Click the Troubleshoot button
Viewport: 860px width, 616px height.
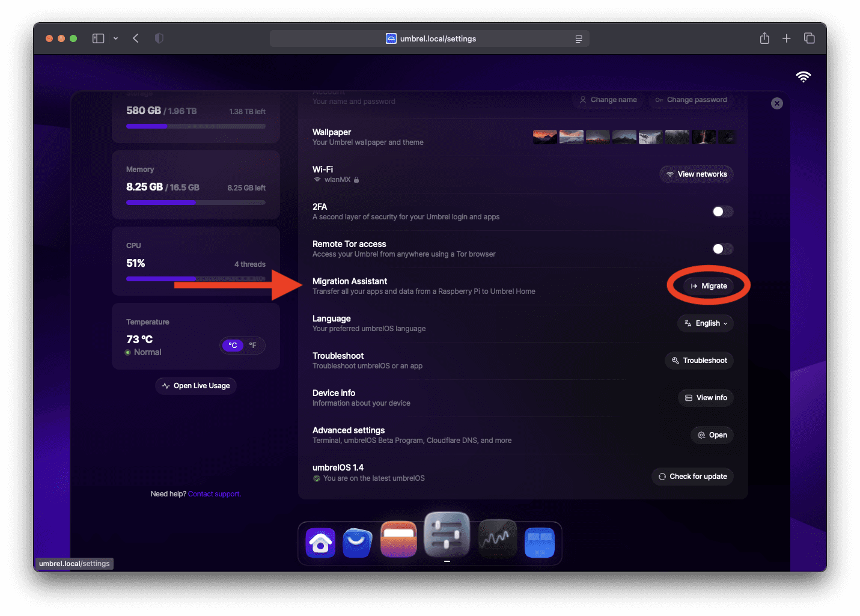click(699, 361)
